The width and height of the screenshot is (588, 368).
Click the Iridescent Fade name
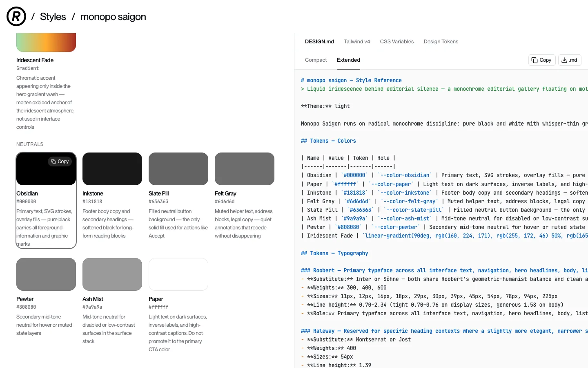(x=35, y=60)
